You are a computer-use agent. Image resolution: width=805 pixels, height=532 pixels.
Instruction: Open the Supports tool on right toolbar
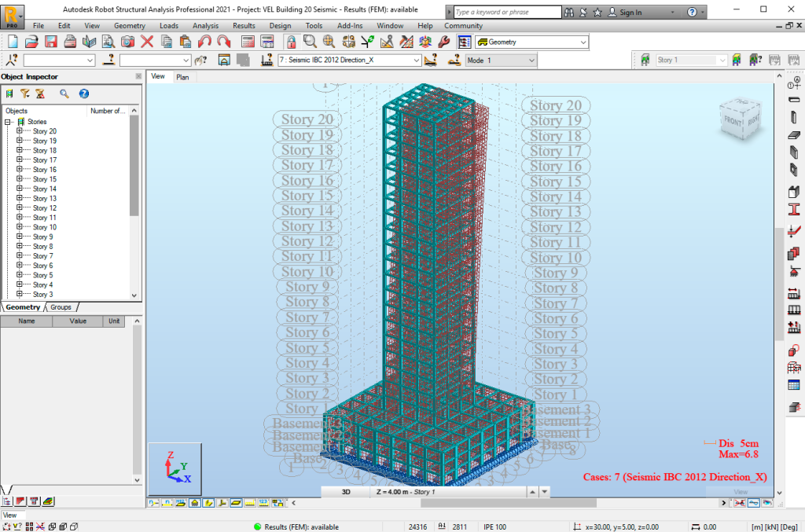click(x=793, y=270)
